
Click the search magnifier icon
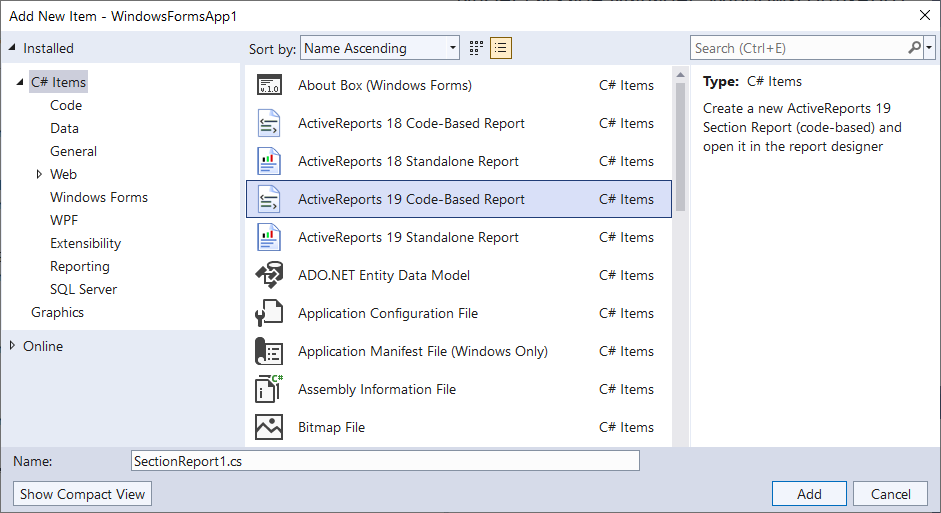click(915, 47)
